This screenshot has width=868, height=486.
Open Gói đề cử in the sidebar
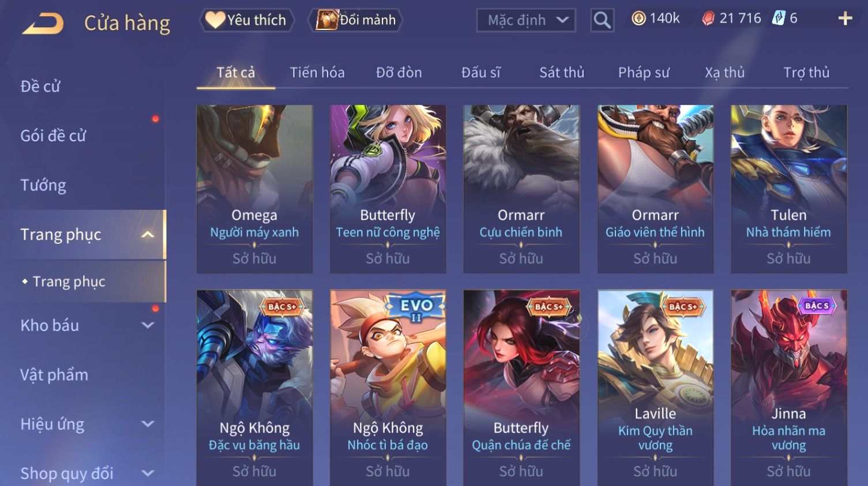point(53,135)
